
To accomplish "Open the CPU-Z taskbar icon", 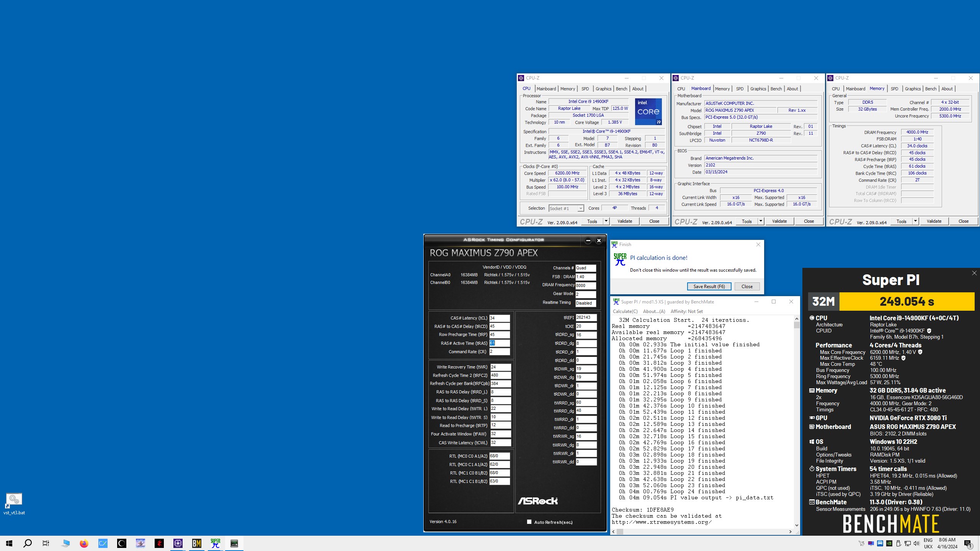I will (178, 543).
